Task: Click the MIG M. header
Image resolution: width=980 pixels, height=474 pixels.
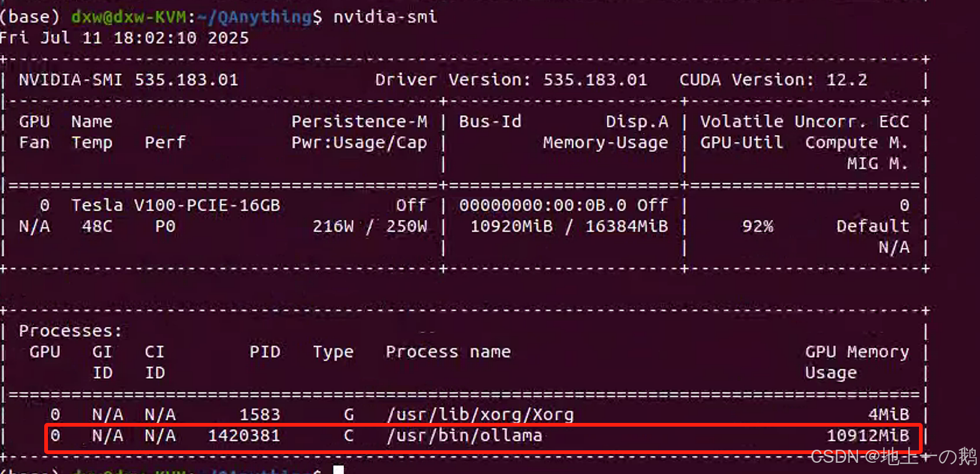Action: tap(878, 164)
